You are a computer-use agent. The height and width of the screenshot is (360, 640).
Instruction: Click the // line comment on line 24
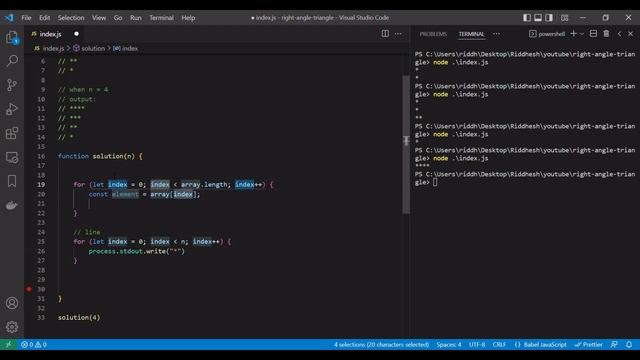[87, 232]
